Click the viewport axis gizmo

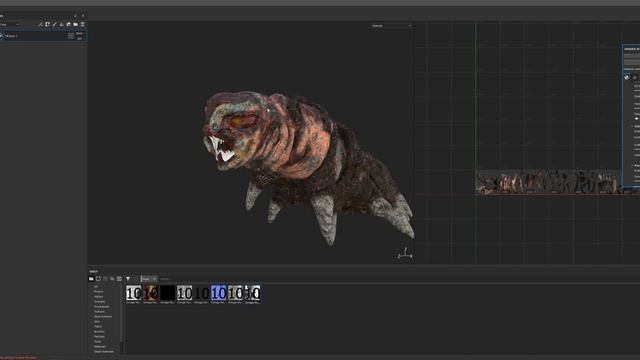[x=405, y=253]
